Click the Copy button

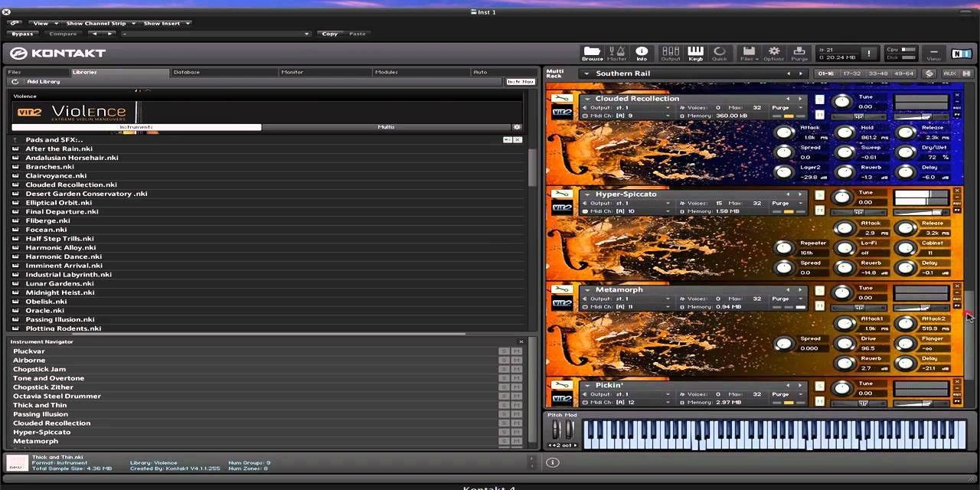tap(330, 34)
